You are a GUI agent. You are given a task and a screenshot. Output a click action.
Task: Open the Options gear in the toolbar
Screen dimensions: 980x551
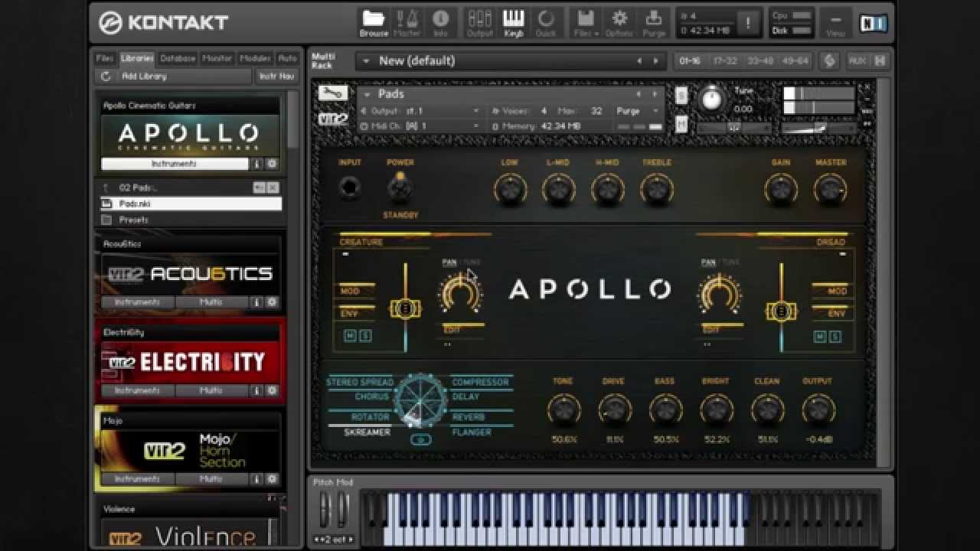click(x=619, y=22)
